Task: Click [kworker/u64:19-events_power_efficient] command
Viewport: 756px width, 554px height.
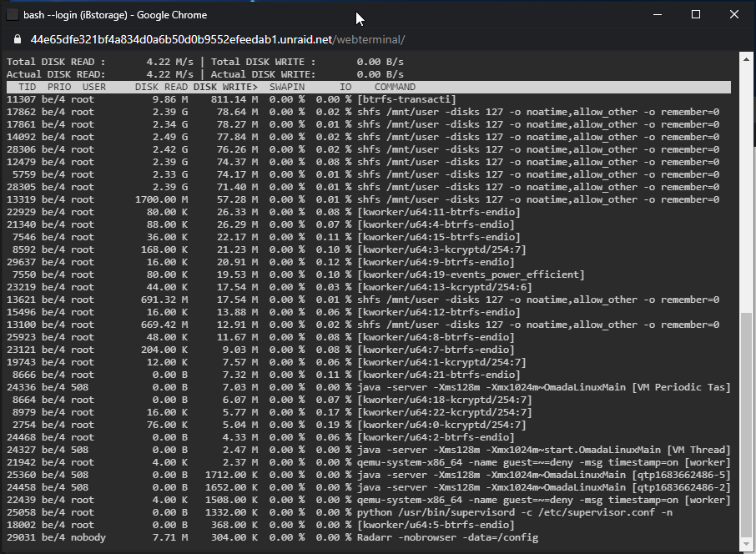Action: point(471,275)
